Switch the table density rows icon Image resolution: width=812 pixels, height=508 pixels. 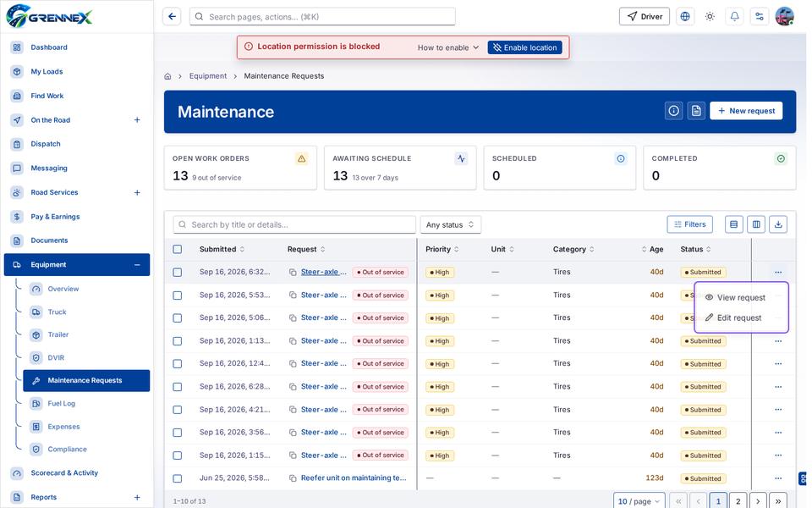[x=734, y=224]
